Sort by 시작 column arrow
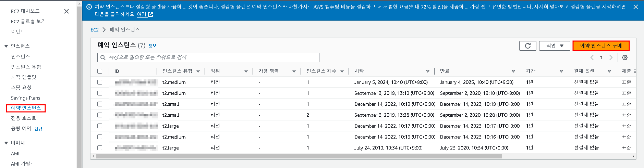This screenshot has height=168, width=644. (428, 71)
